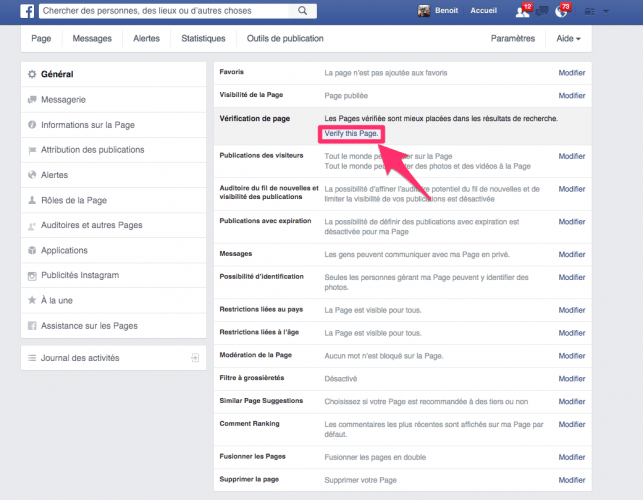
Task: Click Modifier for Restrictions liées au pays
Action: click(572, 310)
